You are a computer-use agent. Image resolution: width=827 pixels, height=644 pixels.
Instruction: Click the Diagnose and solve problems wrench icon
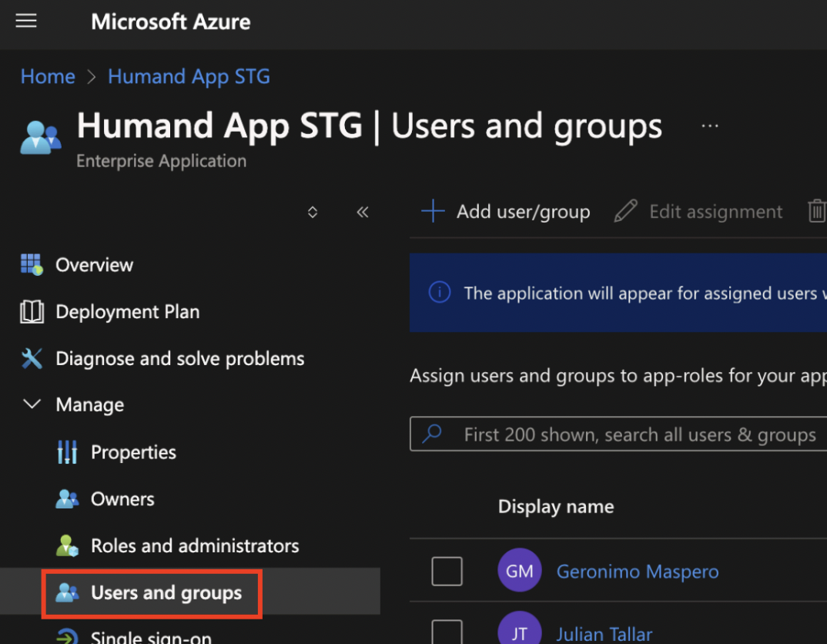point(32,359)
